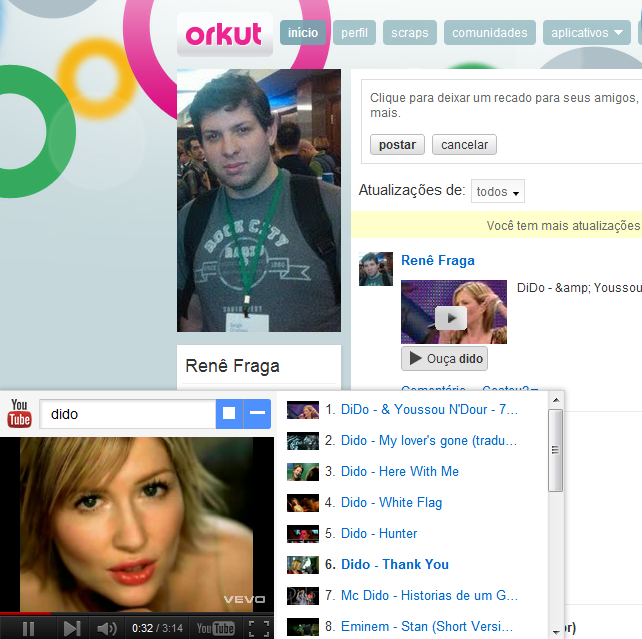Thumbnail for DiDo & Youssou N'Dour result
This screenshot has width=642, height=639.
pos(303,410)
